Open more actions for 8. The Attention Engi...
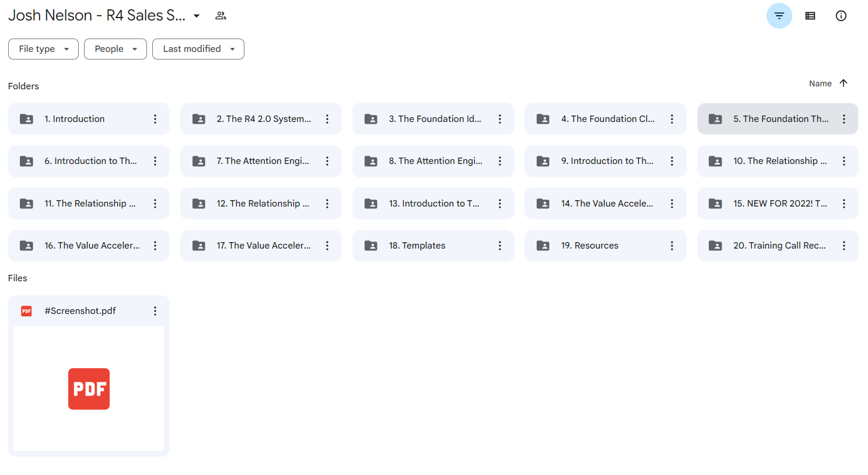This screenshot has height=475, width=868. [500, 161]
